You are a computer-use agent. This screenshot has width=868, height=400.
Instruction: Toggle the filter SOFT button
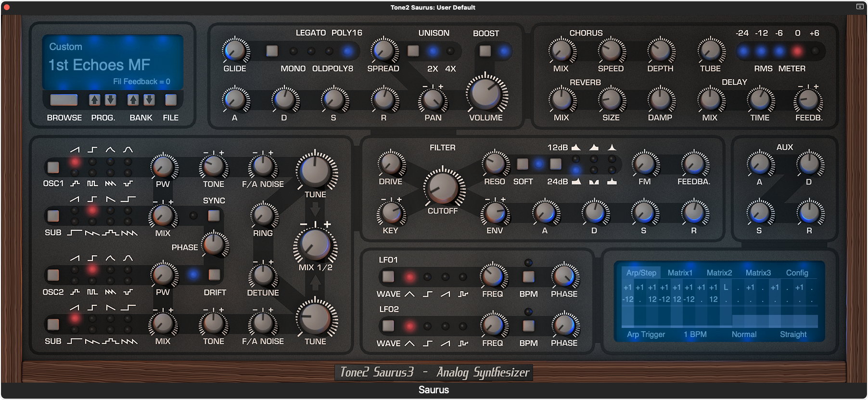[523, 164]
